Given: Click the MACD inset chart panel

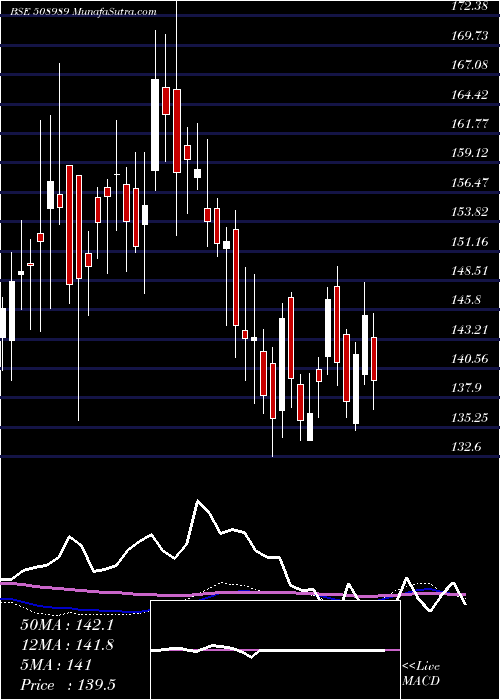Looking at the screenshot, I should point(275,650).
